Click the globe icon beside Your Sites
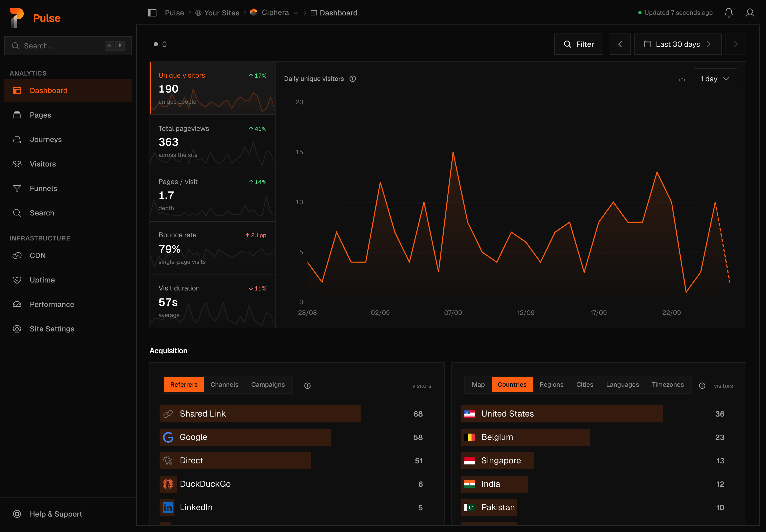 pos(198,13)
